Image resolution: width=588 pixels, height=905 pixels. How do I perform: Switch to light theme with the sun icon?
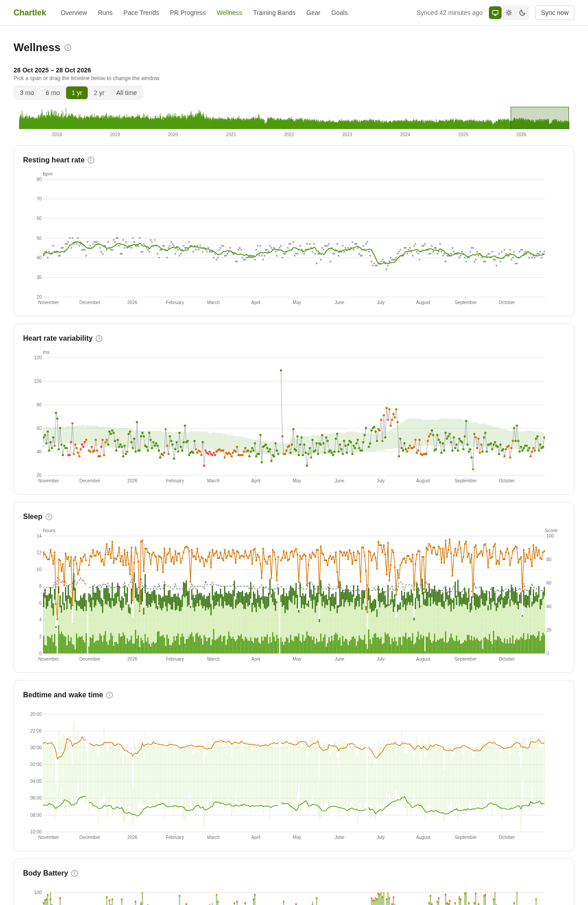click(509, 13)
